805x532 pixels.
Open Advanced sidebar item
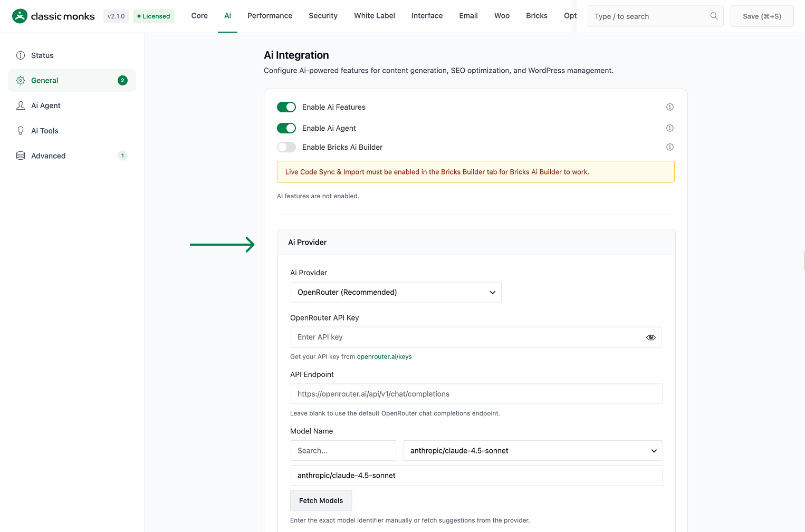click(72, 156)
